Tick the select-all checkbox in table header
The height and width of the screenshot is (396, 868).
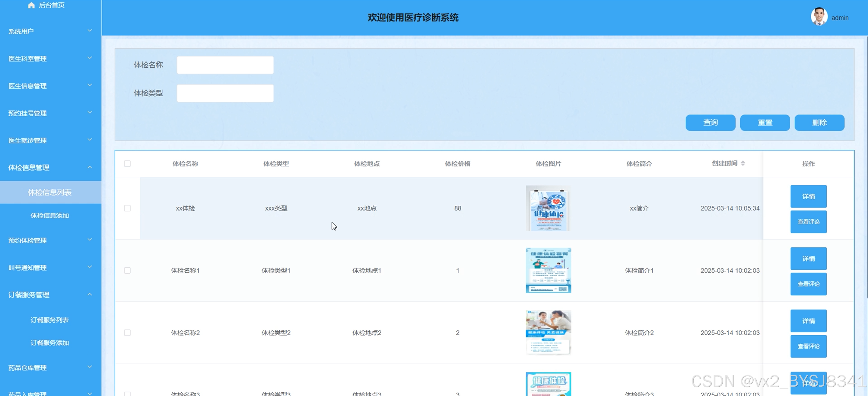point(127,164)
